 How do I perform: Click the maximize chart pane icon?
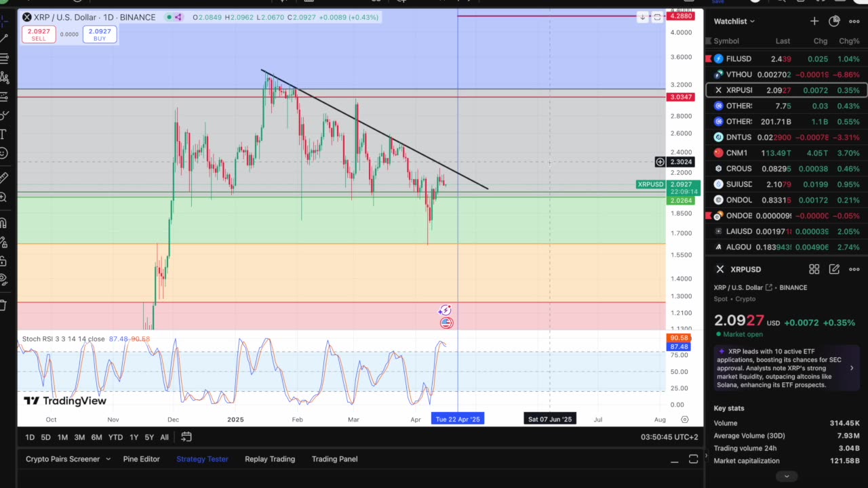pyautogui.click(x=657, y=17)
